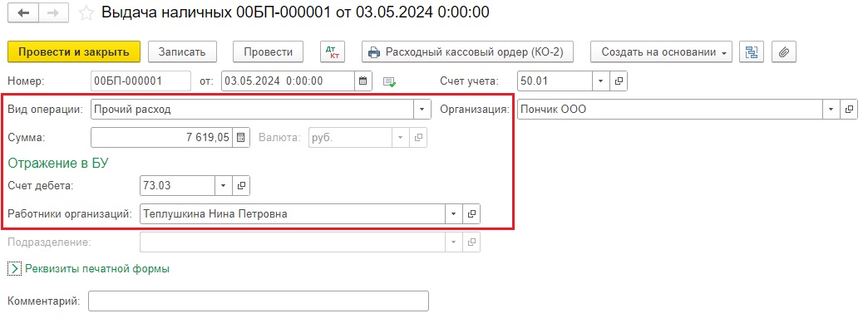Expand the Подразделение dropdown arrow
868x323 pixels.
[454, 242]
